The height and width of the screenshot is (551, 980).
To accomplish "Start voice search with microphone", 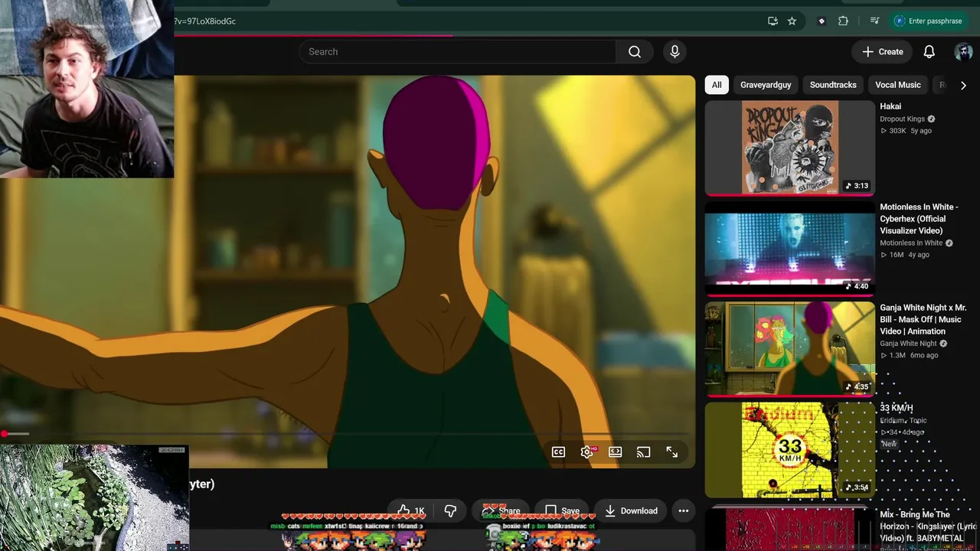I will coord(675,51).
